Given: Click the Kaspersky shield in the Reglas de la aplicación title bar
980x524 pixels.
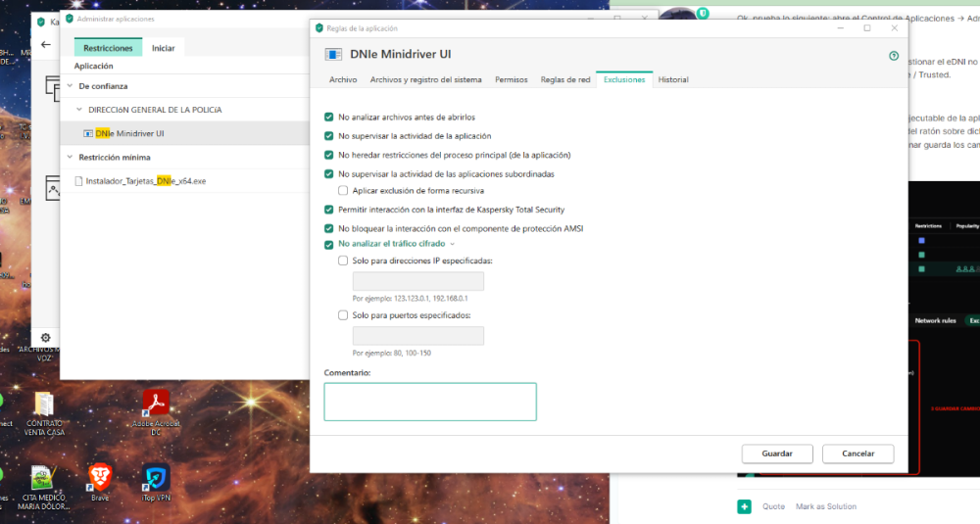Looking at the screenshot, I should click(319, 28).
